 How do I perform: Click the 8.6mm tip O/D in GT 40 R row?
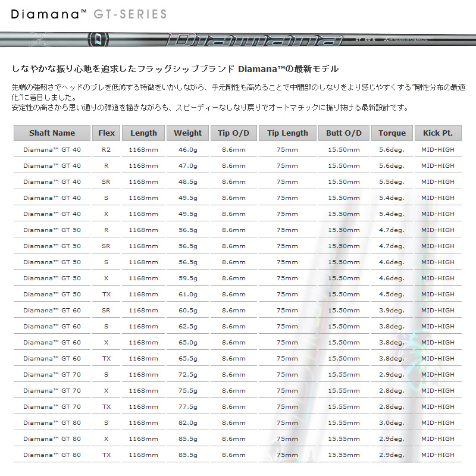(x=233, y=166)
